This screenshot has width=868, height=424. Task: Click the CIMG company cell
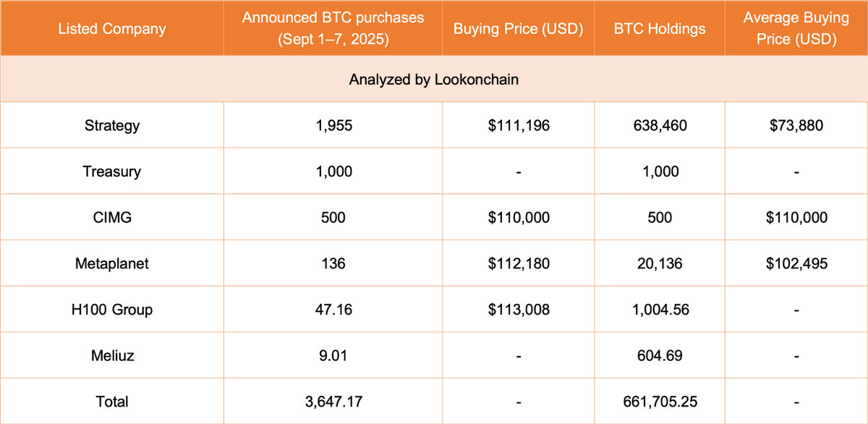[111, 217]
